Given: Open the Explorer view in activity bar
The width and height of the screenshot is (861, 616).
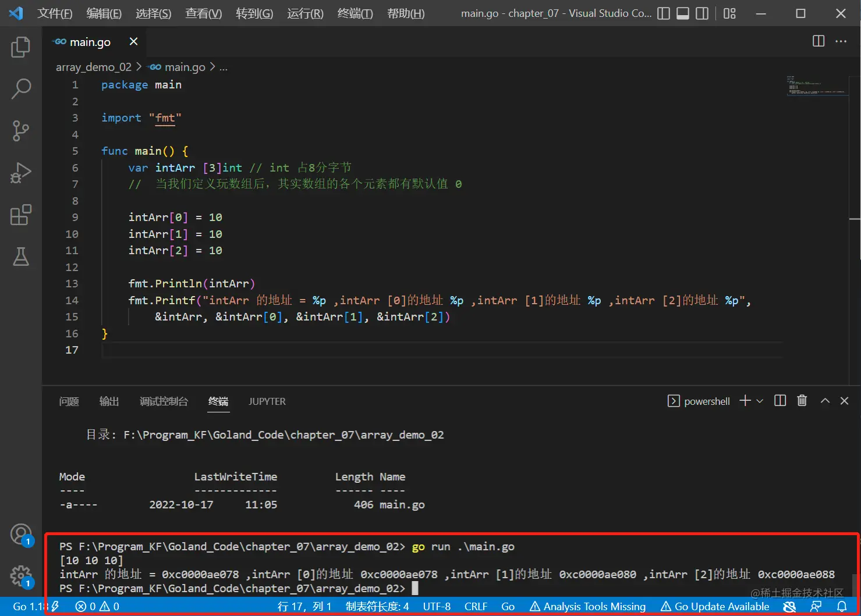Looking at the screenshot, I should [21, 47].
